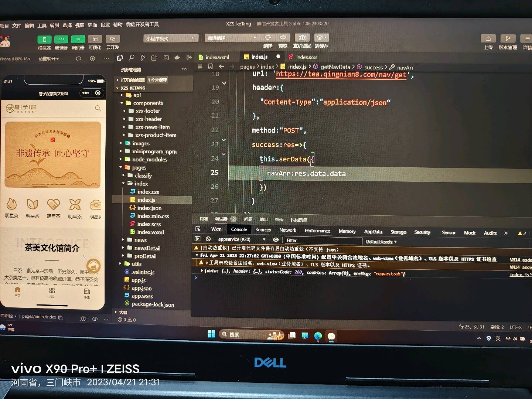
Task: Click search icon in explorer sidebar
Action: tap(132, 58)
